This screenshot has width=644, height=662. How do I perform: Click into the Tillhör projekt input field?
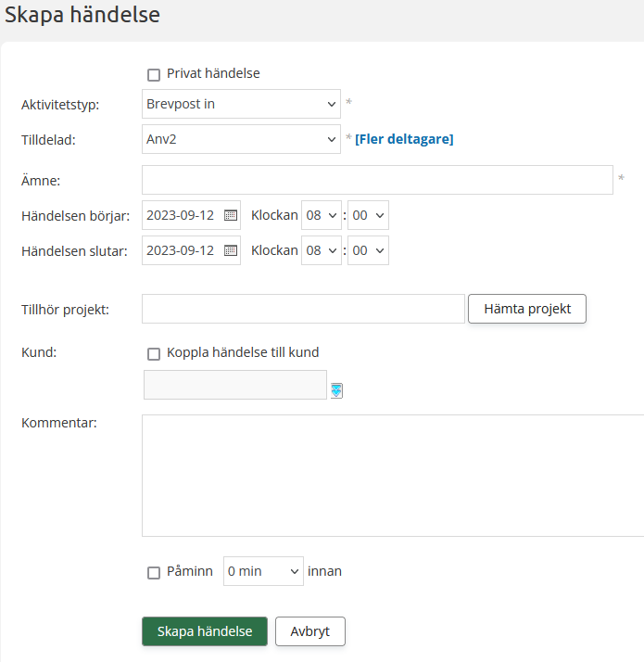click(x=303, y=309)
